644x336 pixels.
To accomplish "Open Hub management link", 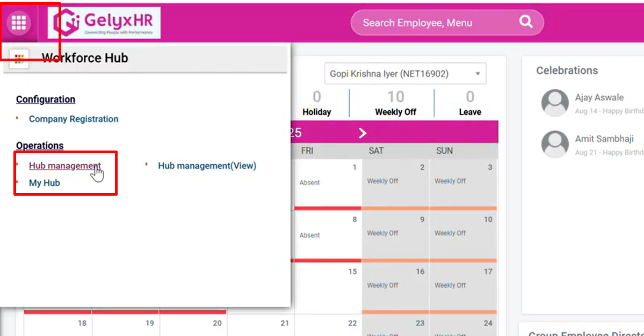I will click(x=64, y=166).
